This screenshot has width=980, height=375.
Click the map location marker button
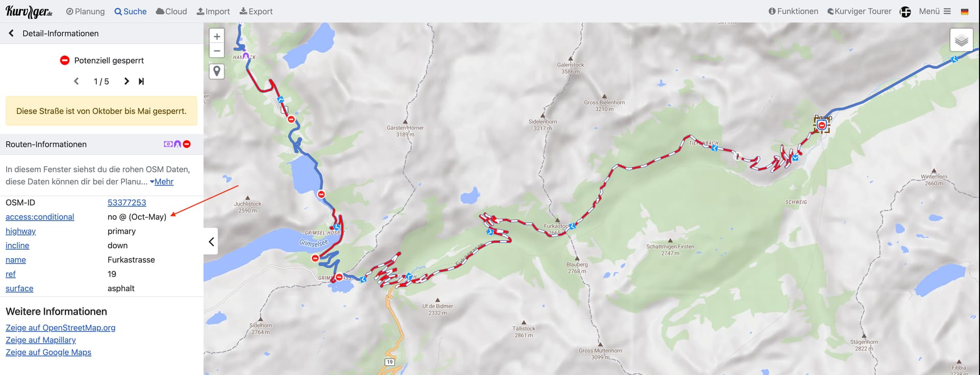[x=217, y=71]
